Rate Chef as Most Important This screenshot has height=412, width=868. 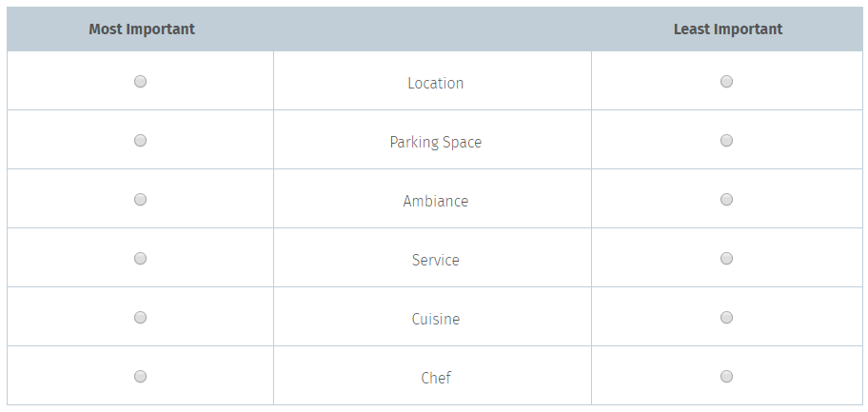(x=141, y=376)
